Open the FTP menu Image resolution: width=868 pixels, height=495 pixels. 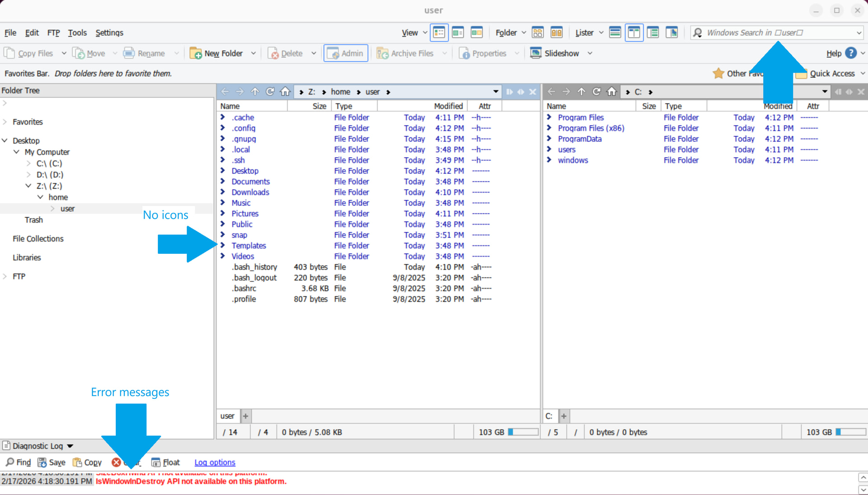[53, 33]
